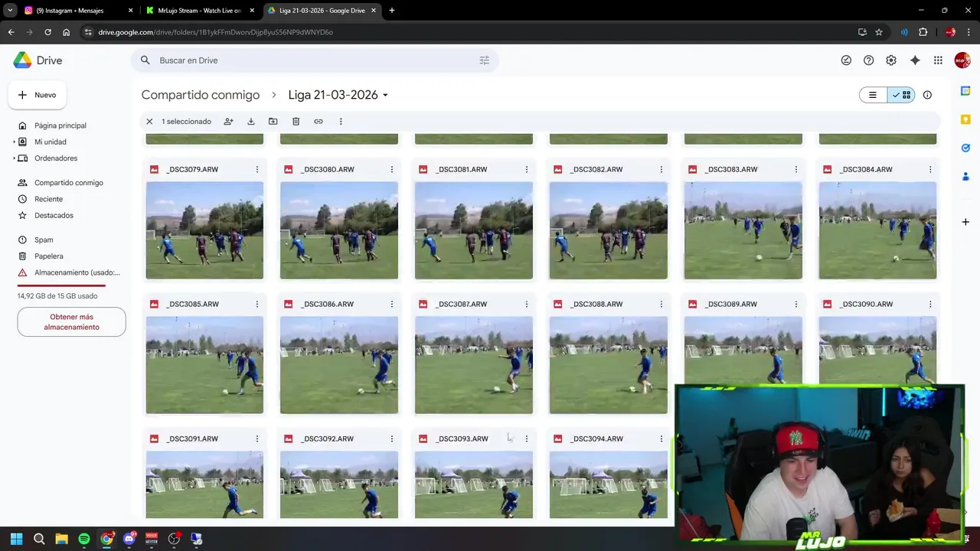Open Destacados in sidebar

pos(54,216)
